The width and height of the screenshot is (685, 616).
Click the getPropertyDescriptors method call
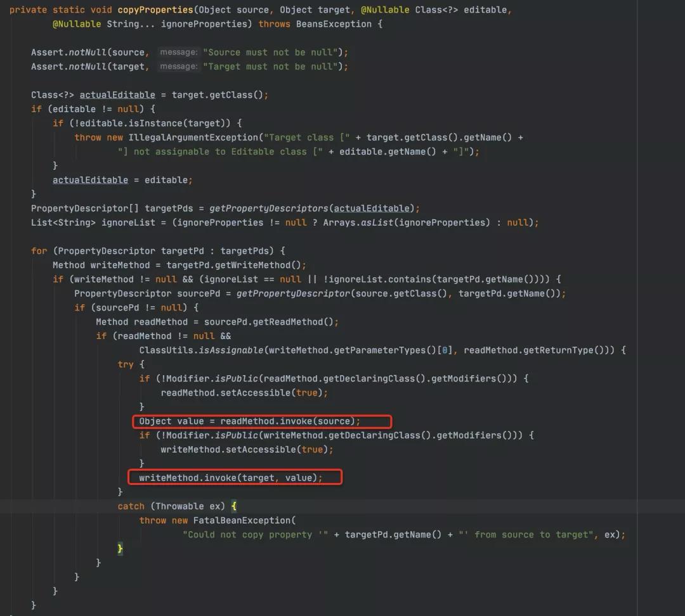[269, 209]
